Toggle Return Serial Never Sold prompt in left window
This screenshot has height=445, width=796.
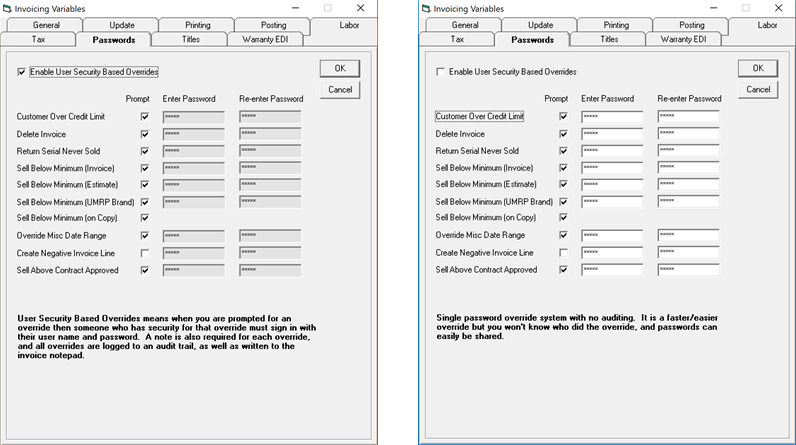tap(145, 151)
